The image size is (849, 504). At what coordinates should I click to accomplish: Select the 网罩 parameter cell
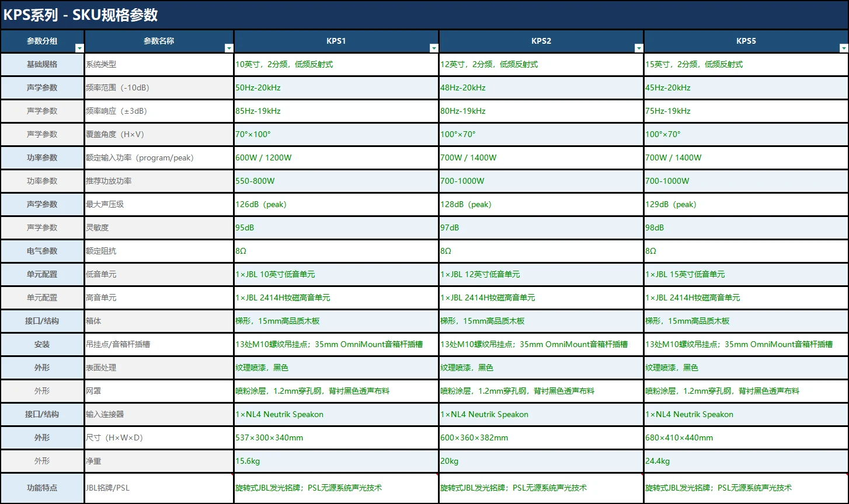(159, 391)
